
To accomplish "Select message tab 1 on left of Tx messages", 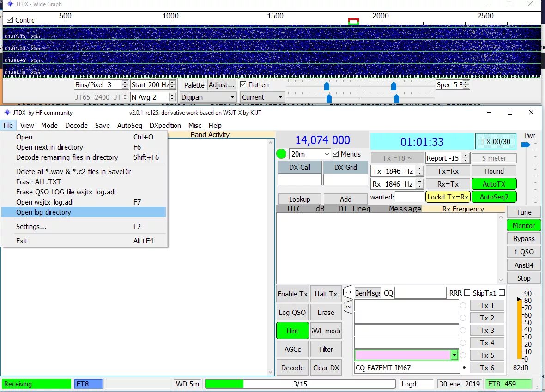I will click(348, 292).
